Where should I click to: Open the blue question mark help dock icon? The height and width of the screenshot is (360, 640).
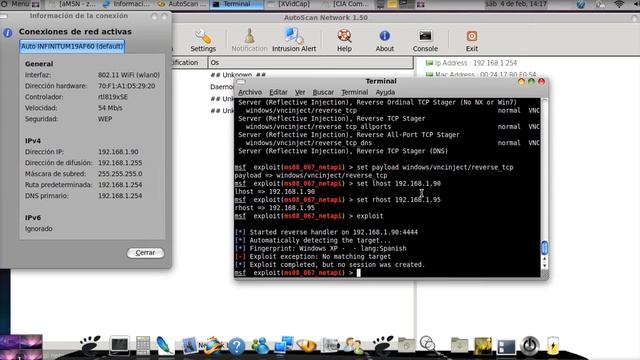point(236,346)
